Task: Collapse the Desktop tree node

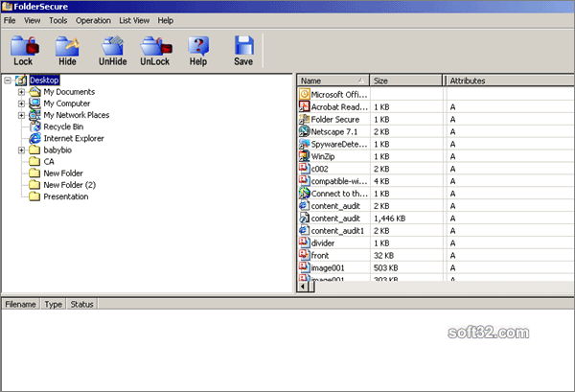Action: point(8,80)
